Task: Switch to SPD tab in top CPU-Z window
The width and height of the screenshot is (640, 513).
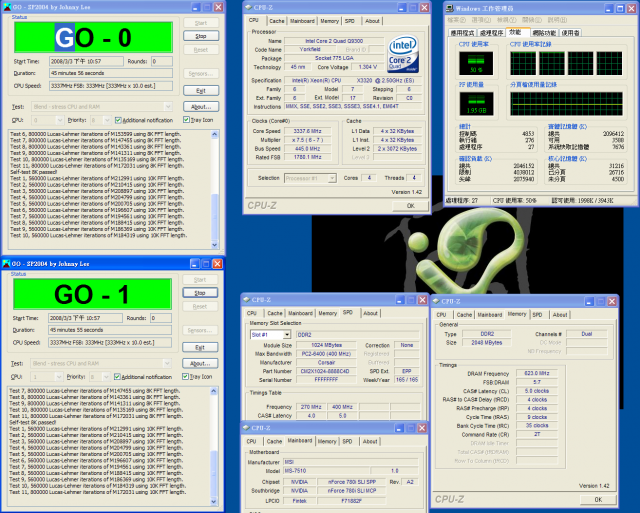Action: click(350, 21)
